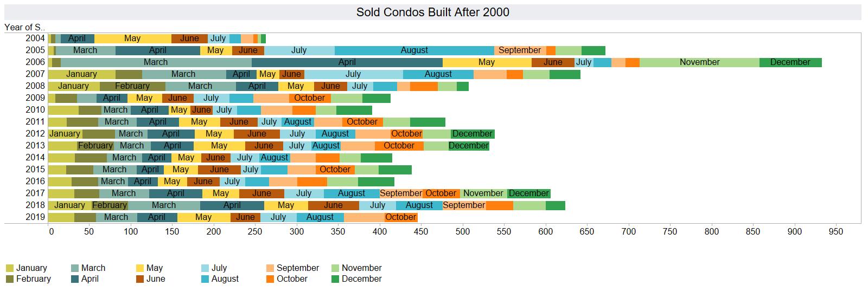Select the 2004 May bar segment
Image resolution: width=868 pixels, height=298 pixels.
(133, 38)
